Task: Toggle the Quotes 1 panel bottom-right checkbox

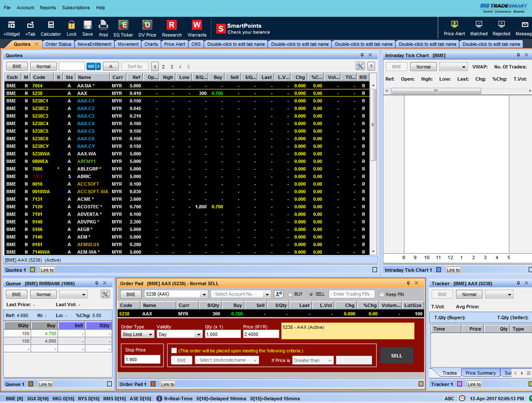Action: coord(375,269)
